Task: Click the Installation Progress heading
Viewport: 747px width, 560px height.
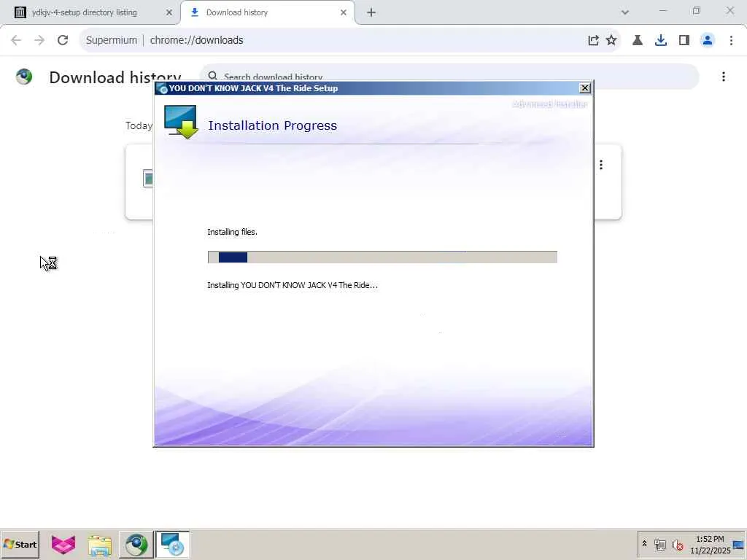Action: 273,125
